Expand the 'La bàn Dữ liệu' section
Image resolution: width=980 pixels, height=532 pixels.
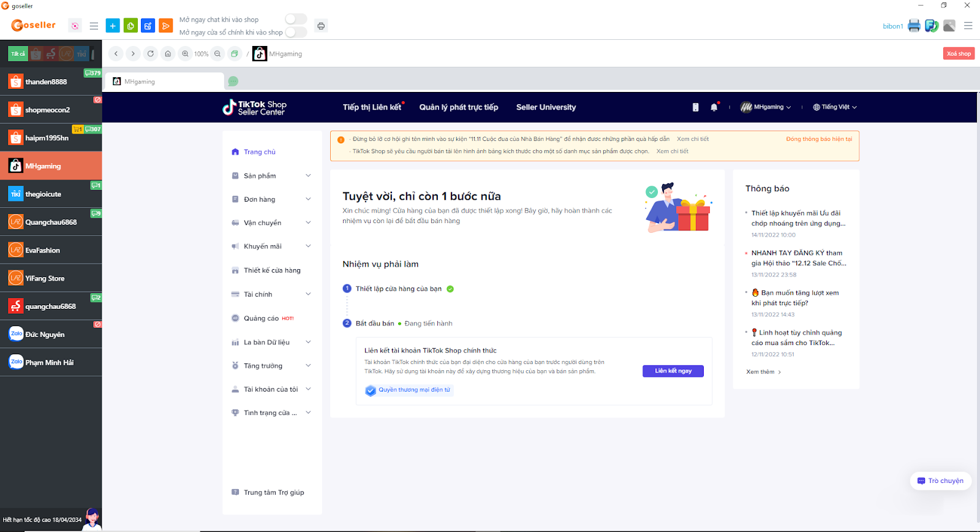point(272,342)
